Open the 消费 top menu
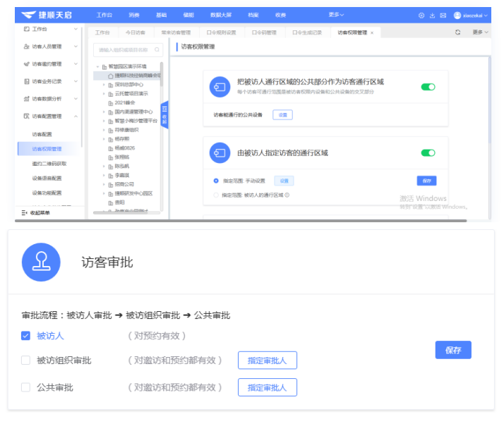Viewport: 504px width, 424px height. [x=134, y=15]
